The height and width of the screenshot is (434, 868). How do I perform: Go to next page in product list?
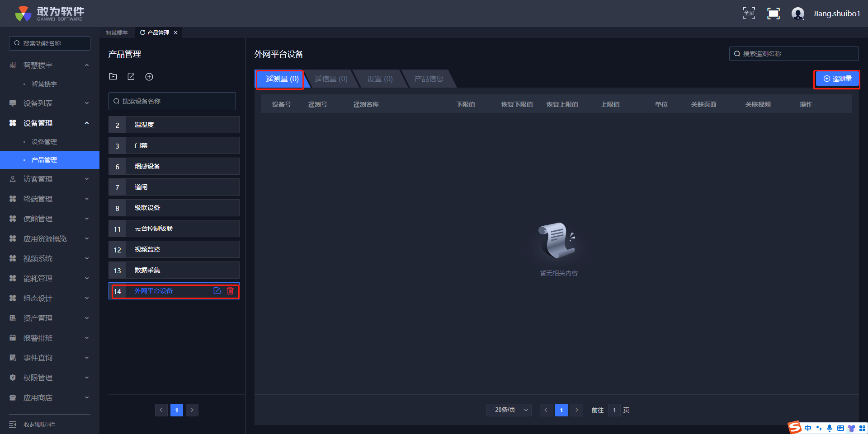point(192,410)
